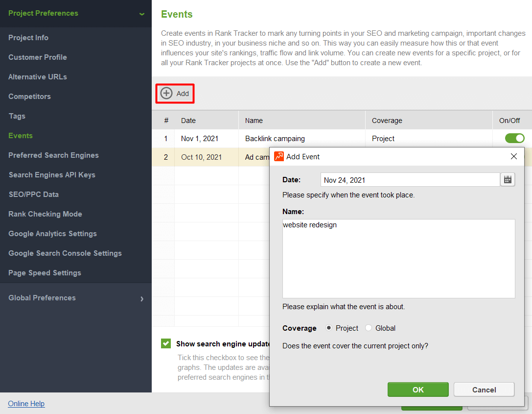Open the Online Help link
The height and width of the screenshot is (414, 532).
point(26,403)
